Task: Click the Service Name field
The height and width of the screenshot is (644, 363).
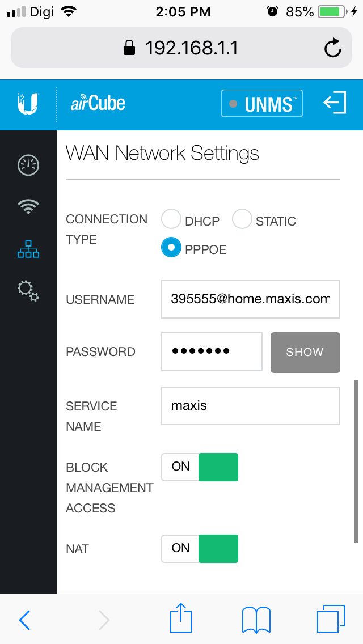Action: pyautogui.click(x=250, y=406)
